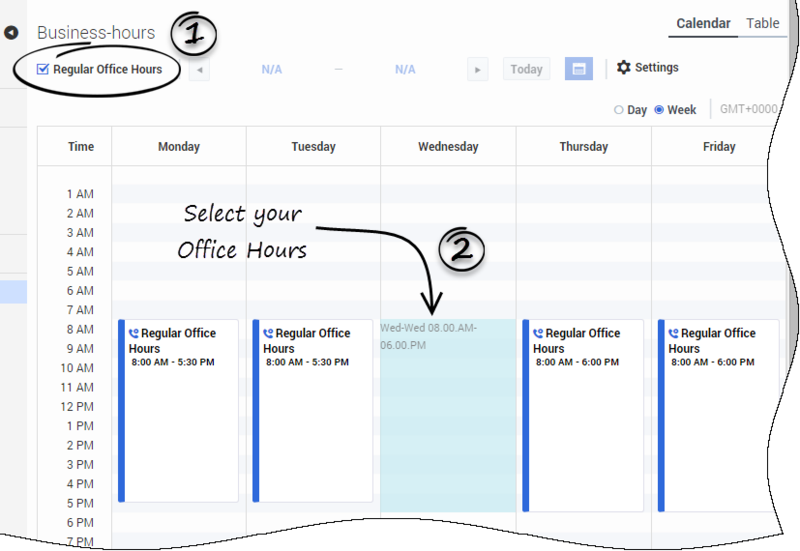Click the Wednesday 08.00 AM-06.00 PM selection block
800x551 pixels.
448,415
